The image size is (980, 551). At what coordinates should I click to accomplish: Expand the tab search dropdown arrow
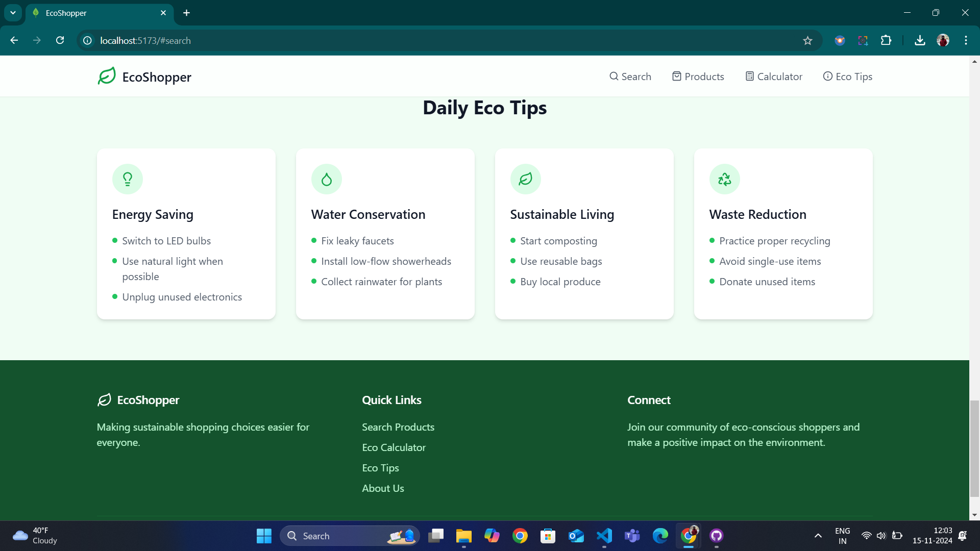coord(13,13)
